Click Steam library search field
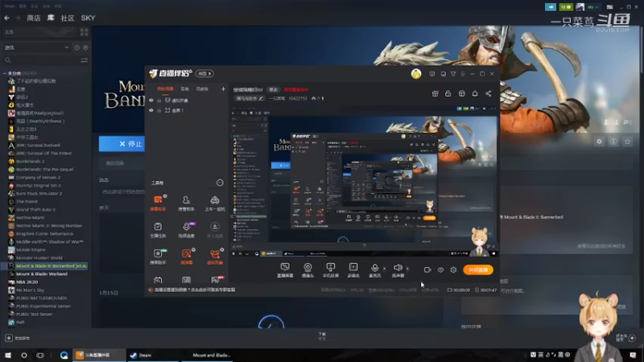The height and width of the screenshot is (362, 644). (41, 60)
